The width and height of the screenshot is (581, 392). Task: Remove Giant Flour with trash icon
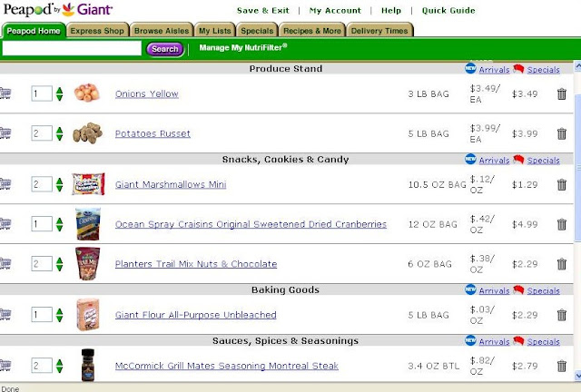click(x=562, y=315)
